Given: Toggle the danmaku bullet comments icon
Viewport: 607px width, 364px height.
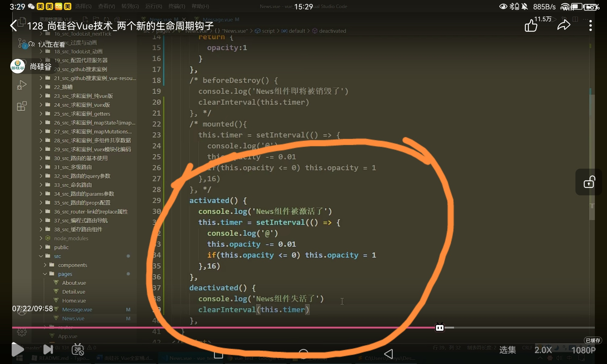Looking at the screenshot, I should [78, 349].
